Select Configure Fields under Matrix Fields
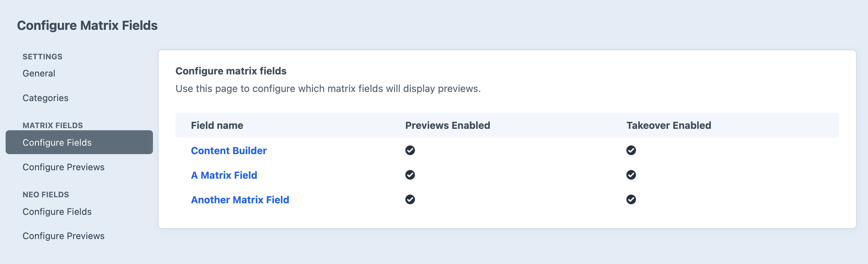The height and width of the screenshot is (264, 868). coord(57,143)
